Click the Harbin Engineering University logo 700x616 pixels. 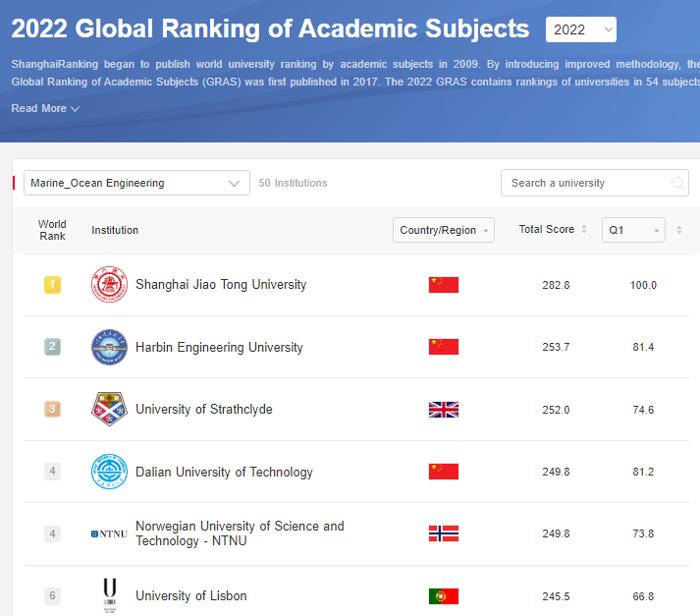pyautogui.click(x=109, y=347)
